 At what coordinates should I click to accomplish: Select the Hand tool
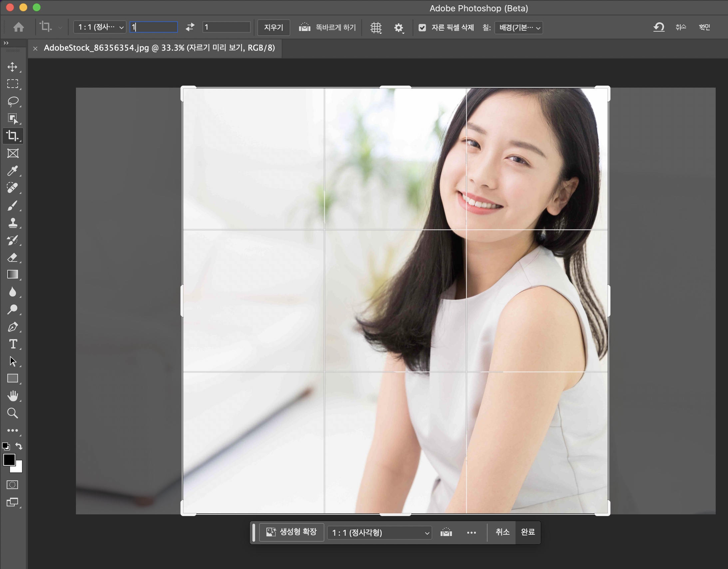13,396
